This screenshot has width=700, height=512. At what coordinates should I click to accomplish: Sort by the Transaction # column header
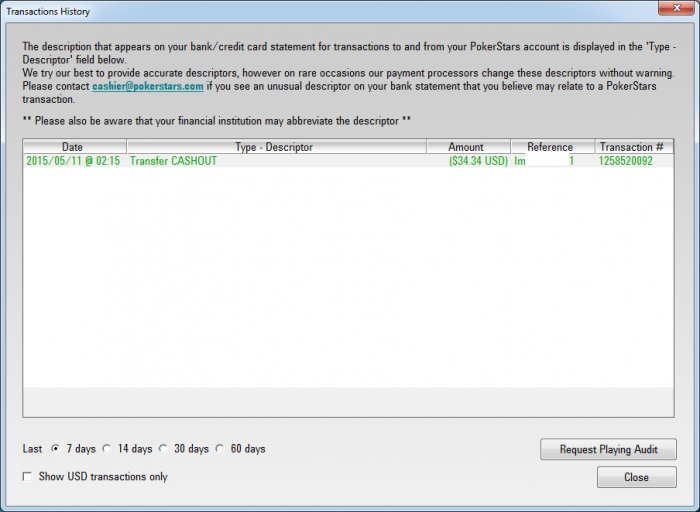pos(634,147)
